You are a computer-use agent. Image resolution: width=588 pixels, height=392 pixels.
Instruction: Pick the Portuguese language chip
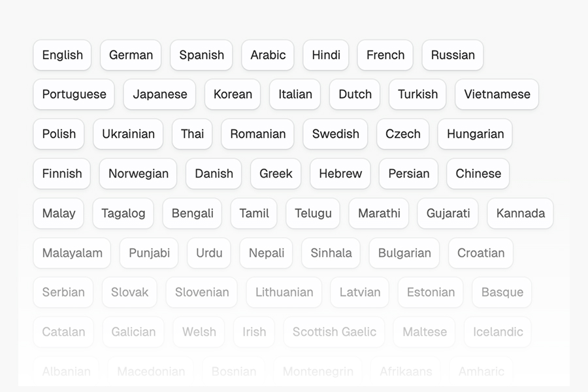[74, 94]
